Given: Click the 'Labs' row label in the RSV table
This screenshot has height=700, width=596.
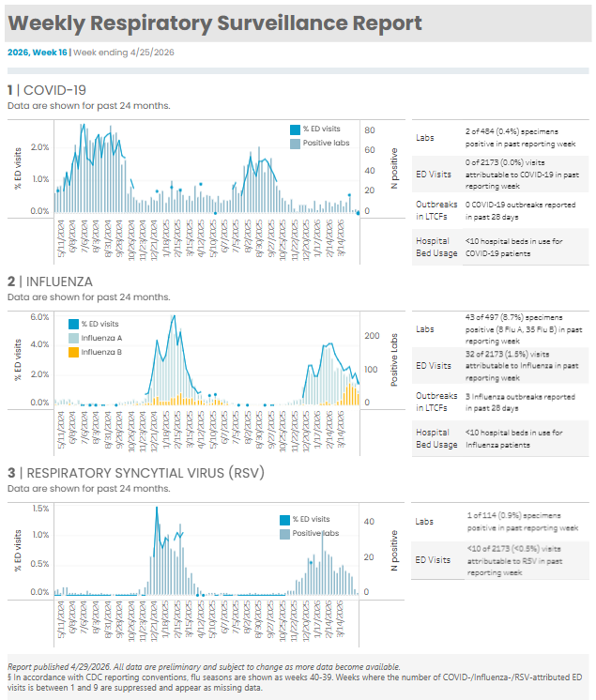Looking at the screenshot, I should click(423, 522).
